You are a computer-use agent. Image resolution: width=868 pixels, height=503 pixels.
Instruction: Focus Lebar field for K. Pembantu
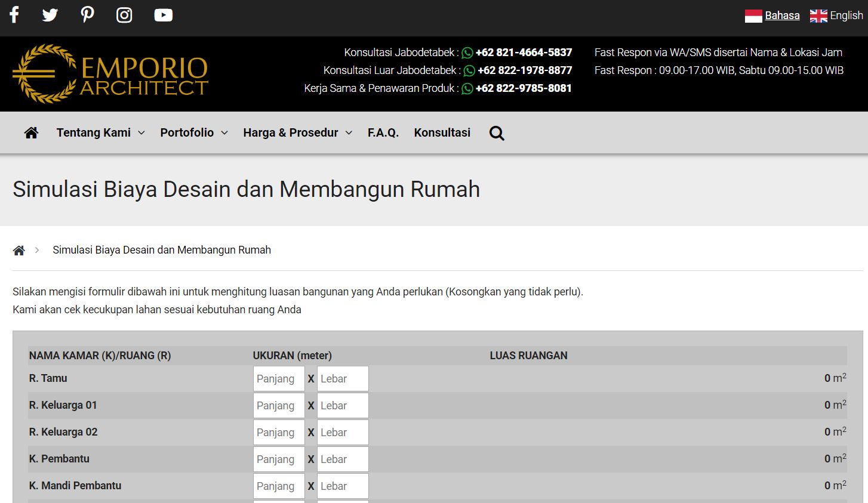(343, 459)
